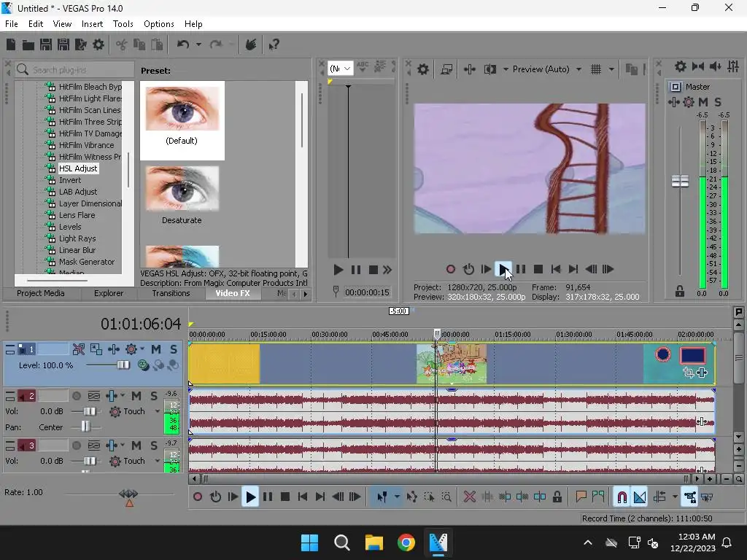Expand editing tool selection dropdown arrow
The image size is (747, 560).
point(397,497)
